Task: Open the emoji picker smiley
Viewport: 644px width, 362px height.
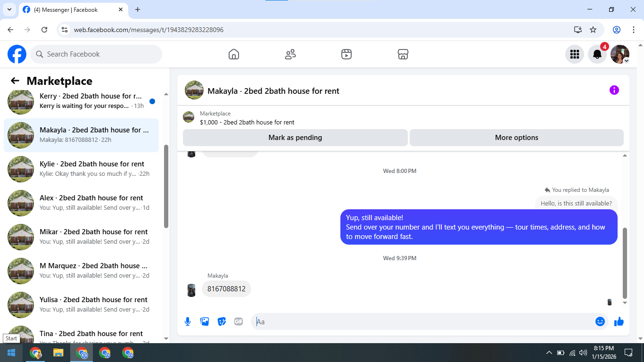Action: [x=600, y=321]
